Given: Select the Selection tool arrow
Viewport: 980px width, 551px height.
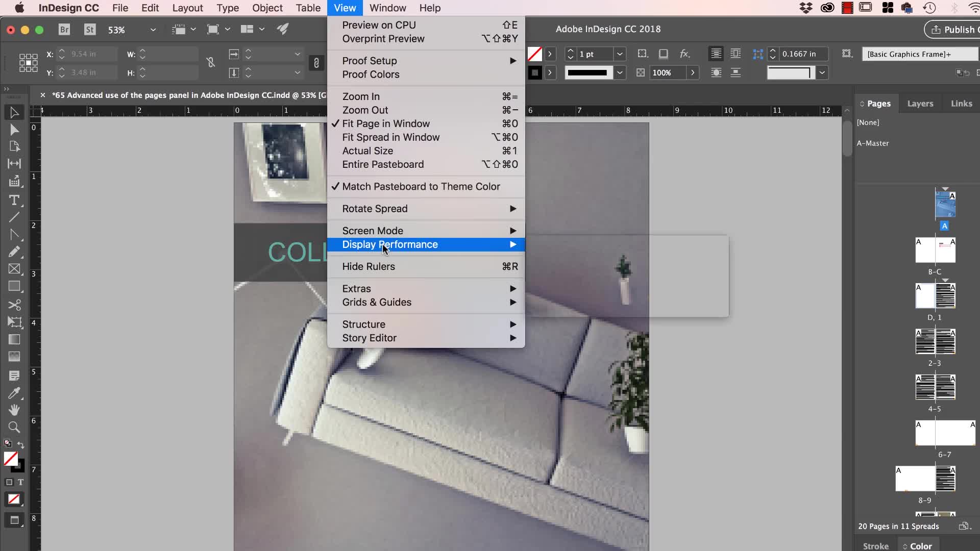Looking at the screenshot, I should pyautogui.click(x=14, y=112).
